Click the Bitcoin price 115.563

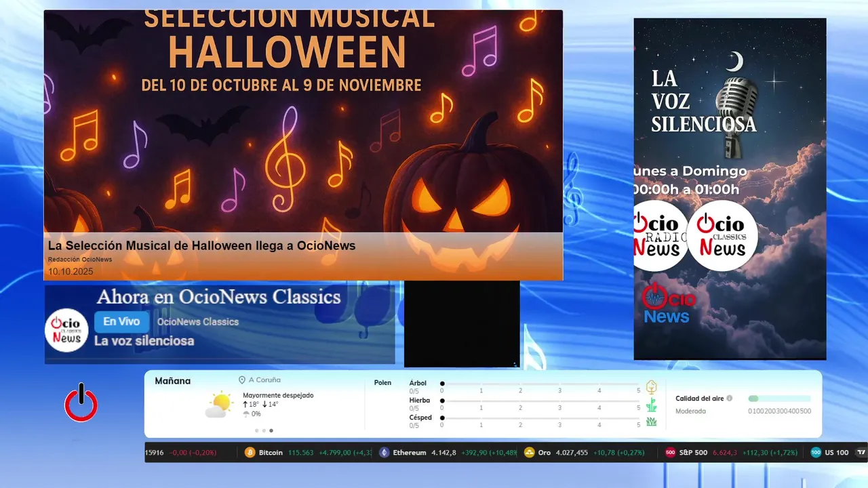pyautogui.click(x=300, y=453)
